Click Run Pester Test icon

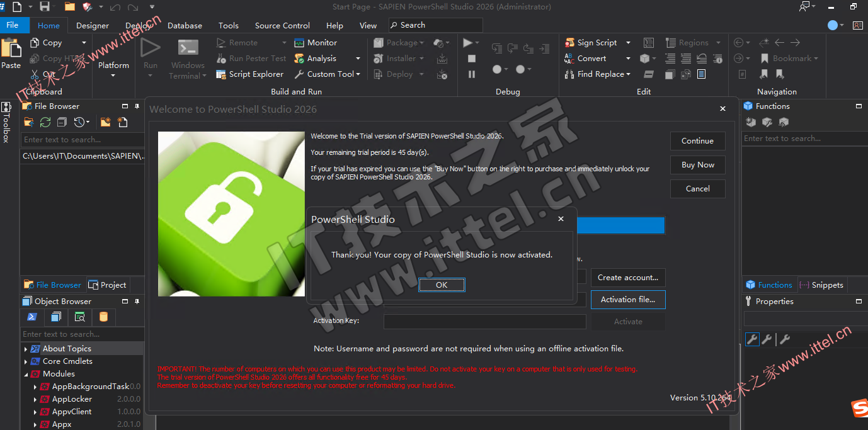[x=221, y=59]
